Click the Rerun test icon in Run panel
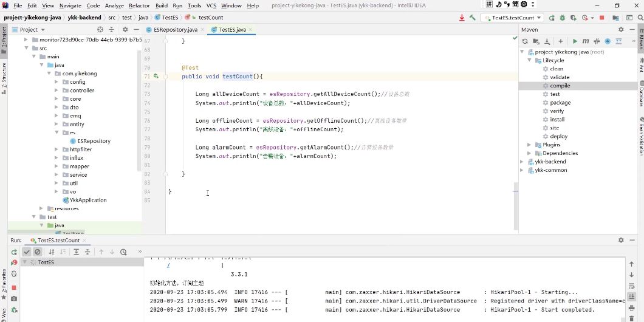 [x=14, y=252]
